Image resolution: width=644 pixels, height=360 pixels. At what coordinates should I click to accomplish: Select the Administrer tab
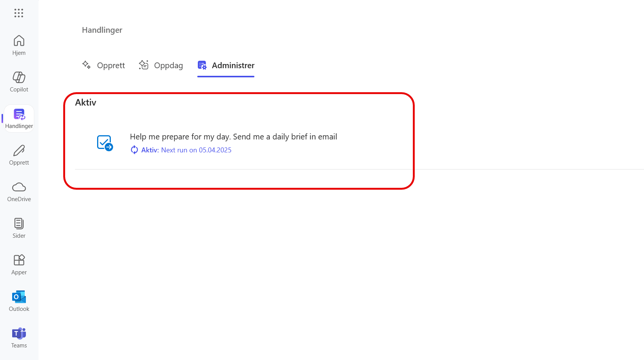click(x=233, y=65)
